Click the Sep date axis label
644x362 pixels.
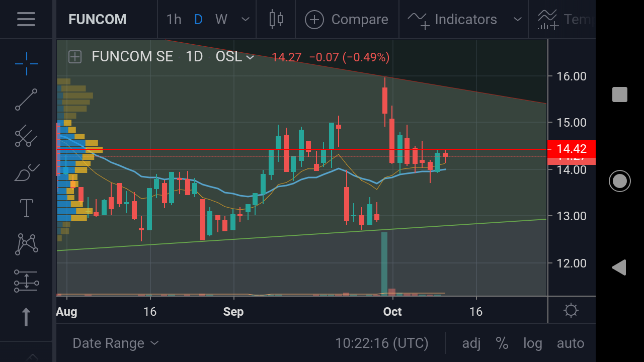click(233, 312)
